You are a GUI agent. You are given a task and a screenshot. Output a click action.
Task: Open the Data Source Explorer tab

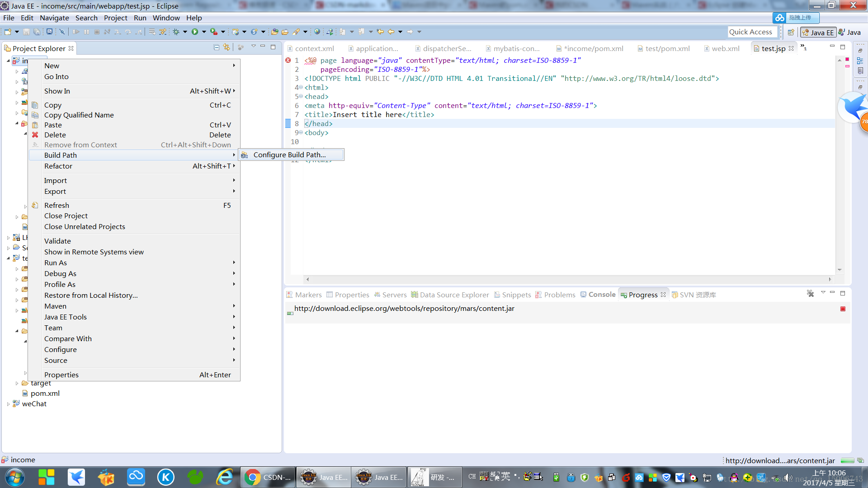pyautogui.click(x=450, y=295)
